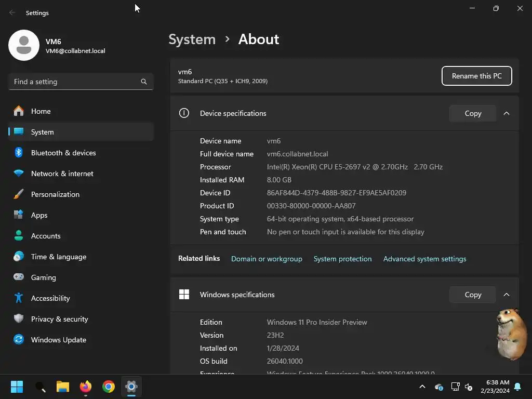Viewport: 532px width, 399px height.
Task: Click the Gaming controller icon
Action: 19,277
